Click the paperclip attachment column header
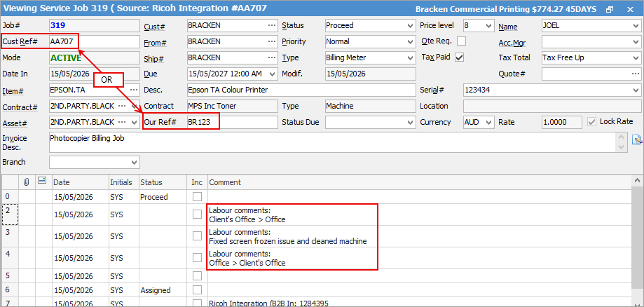Viewport: 644px width, 307px height. pos(27,182)
